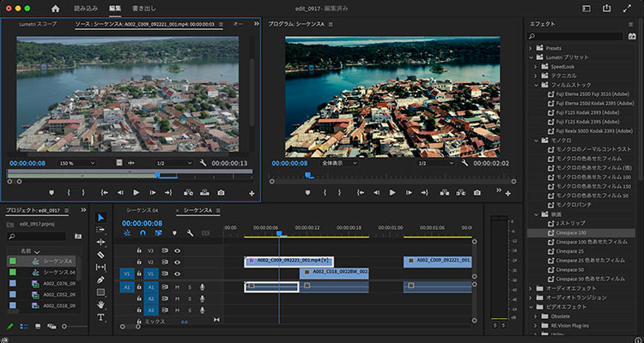Open timeline display settings wrench
This screenshot has width=644, height=343.
pos(190,233)
